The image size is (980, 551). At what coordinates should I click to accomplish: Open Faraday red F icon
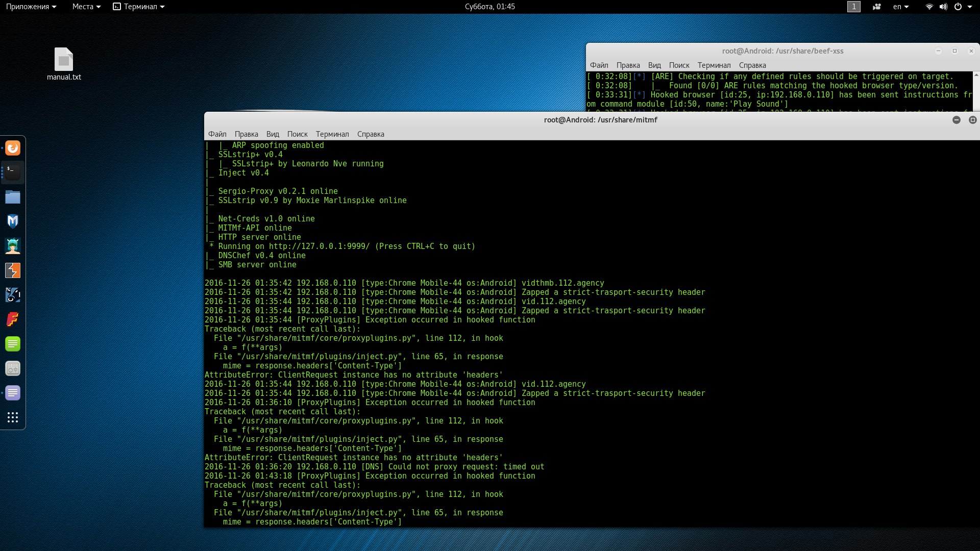13,319
